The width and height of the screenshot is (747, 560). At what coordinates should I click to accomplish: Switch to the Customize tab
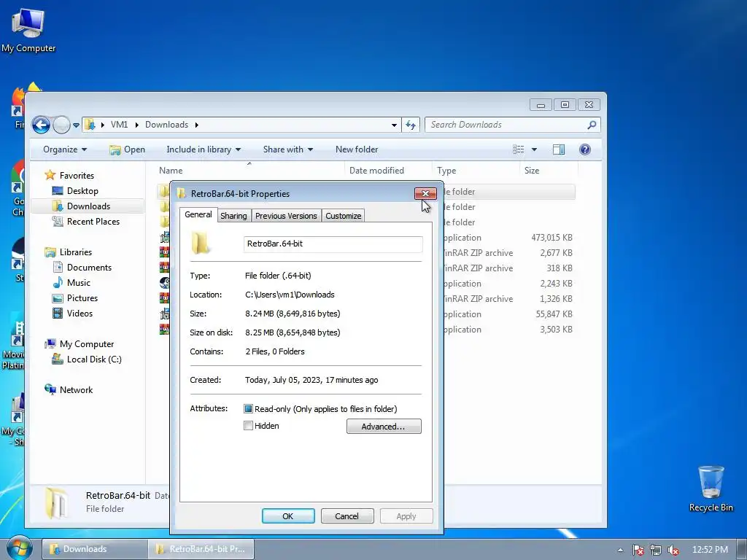coord(343,216)
